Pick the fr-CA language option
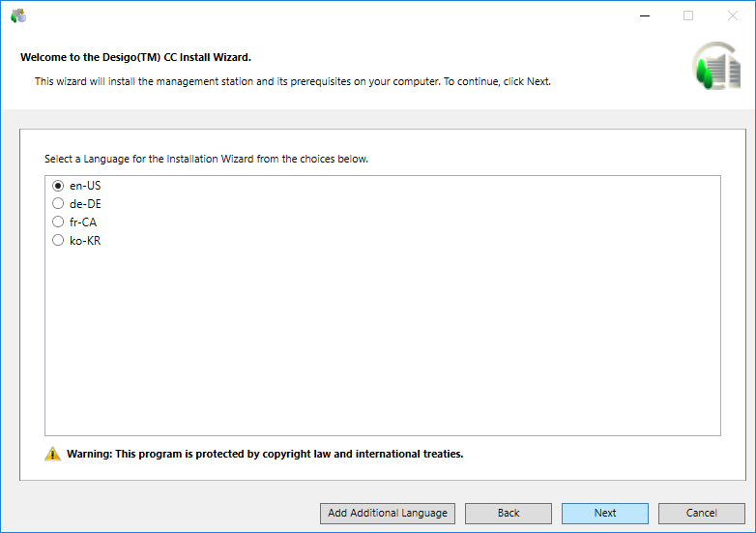The width and height of the screenshot is (756, 533). tap(58, 222)
